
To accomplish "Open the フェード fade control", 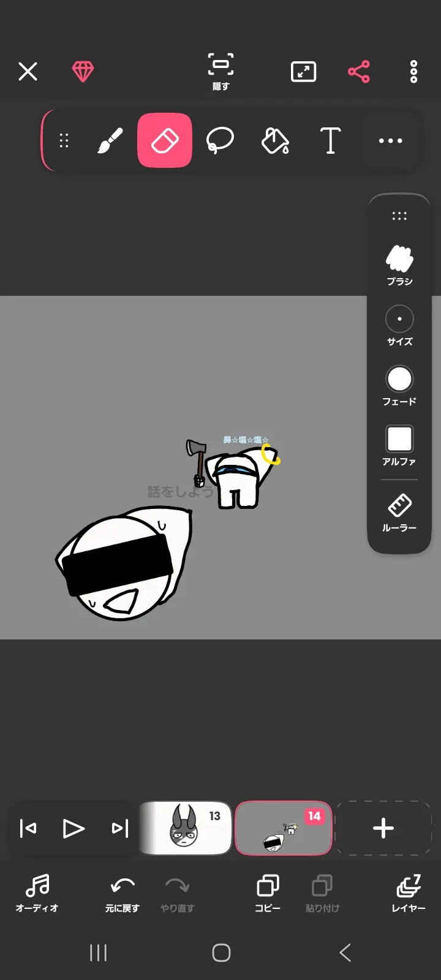I will (x=399, y=385).
